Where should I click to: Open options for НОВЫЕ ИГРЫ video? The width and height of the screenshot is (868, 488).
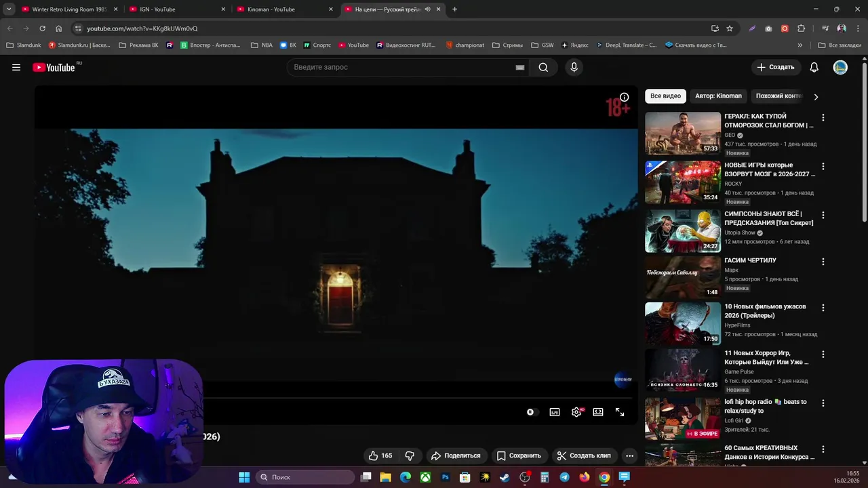(x=823, y=166)
